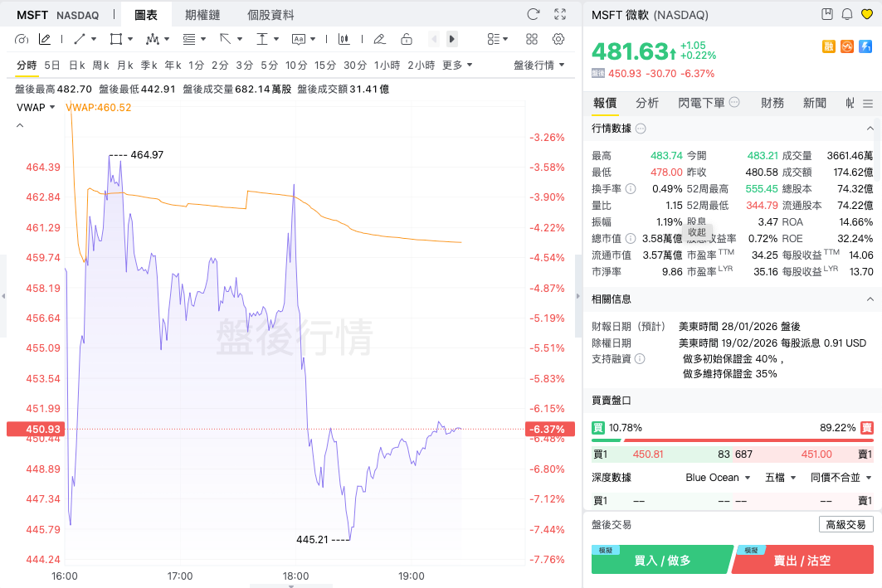
Task: Open the 財務 tab
Action: (772, 103)
